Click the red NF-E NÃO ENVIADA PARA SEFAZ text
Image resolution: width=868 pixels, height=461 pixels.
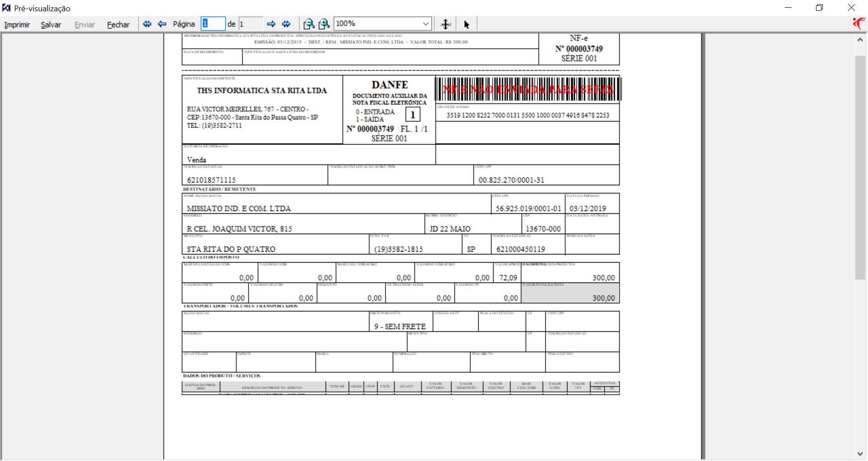[528, 89]
